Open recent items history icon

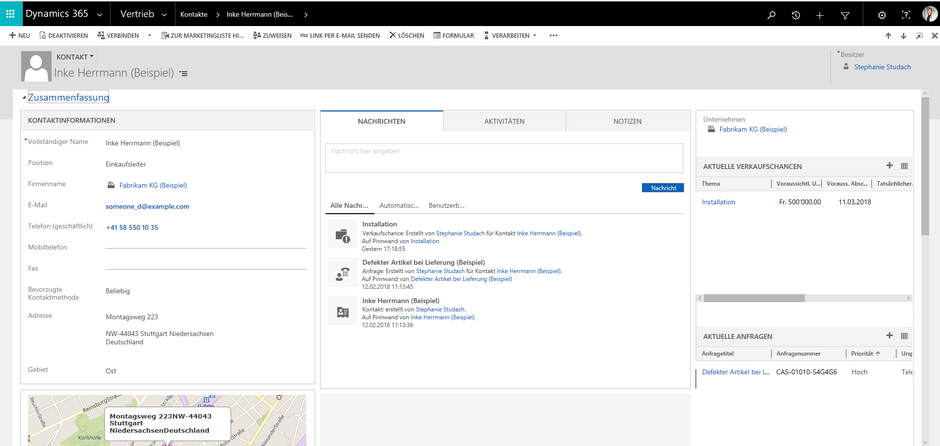(x=796, y=15)
